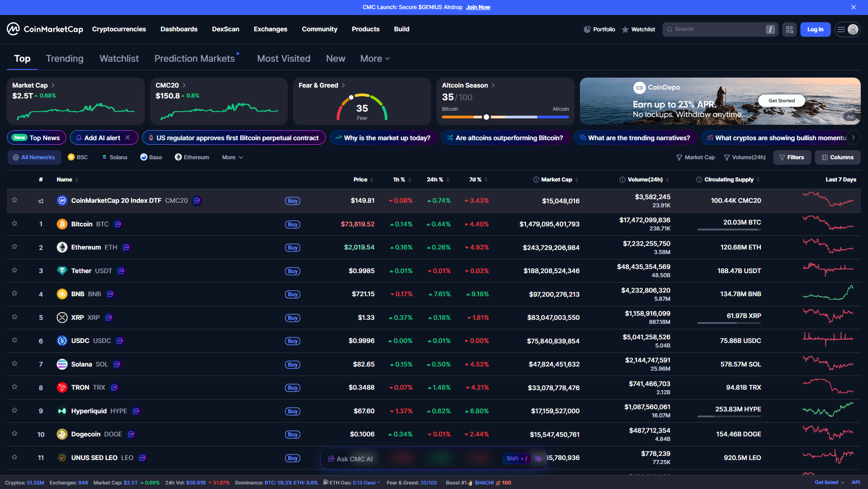
Task: Click the Log In button
Action: coord(815,29)
